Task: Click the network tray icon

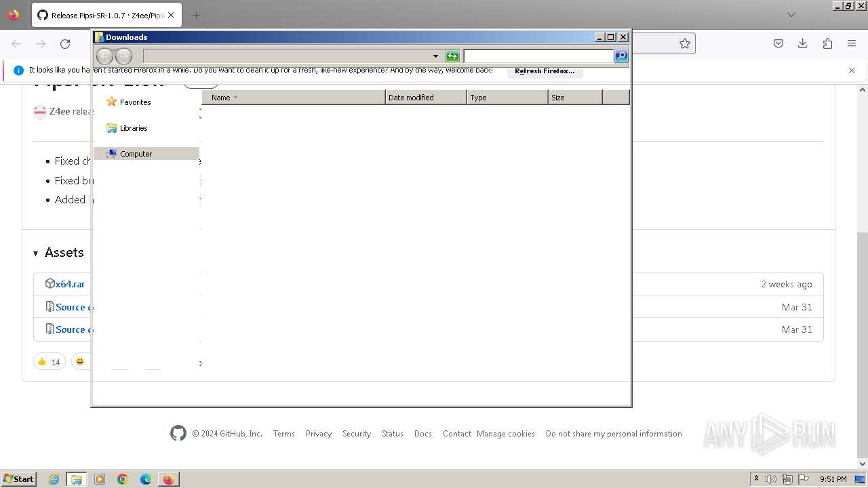Action: (x=787, y=479)
